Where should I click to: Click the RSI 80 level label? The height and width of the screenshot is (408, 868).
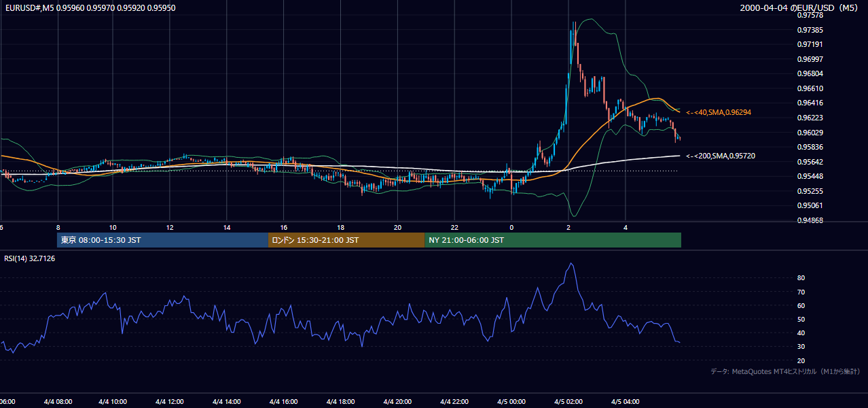[x=801, y=278]
